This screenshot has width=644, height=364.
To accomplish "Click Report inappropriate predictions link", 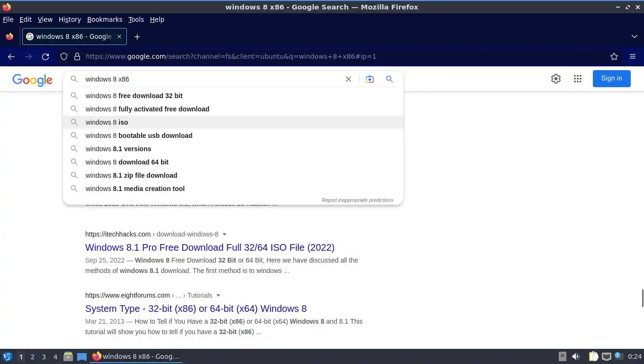I will (358, 200).
